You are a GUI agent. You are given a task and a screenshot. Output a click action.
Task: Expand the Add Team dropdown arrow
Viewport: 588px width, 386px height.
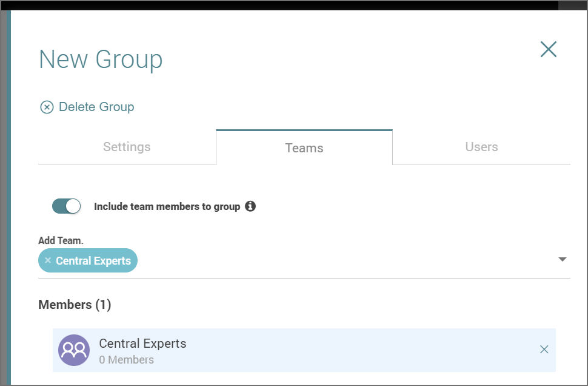562,260
